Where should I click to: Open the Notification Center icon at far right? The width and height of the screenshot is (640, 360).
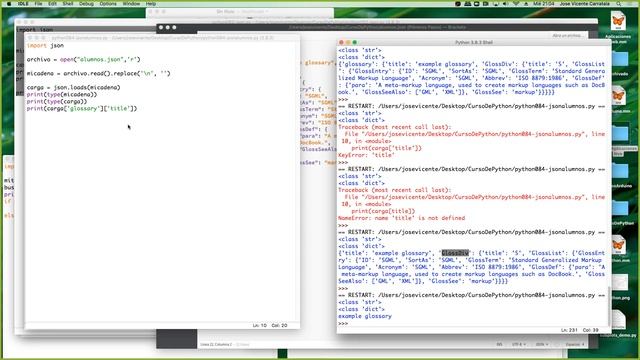630,4
